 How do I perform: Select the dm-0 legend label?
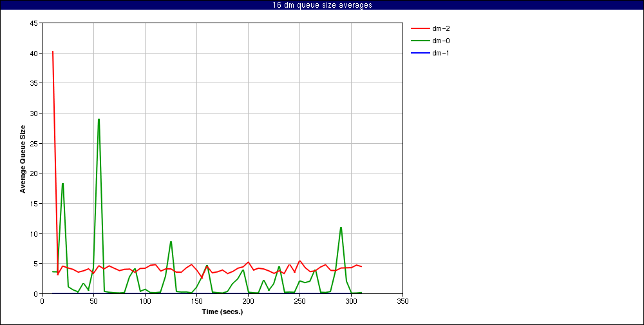(x=440, y=41)
